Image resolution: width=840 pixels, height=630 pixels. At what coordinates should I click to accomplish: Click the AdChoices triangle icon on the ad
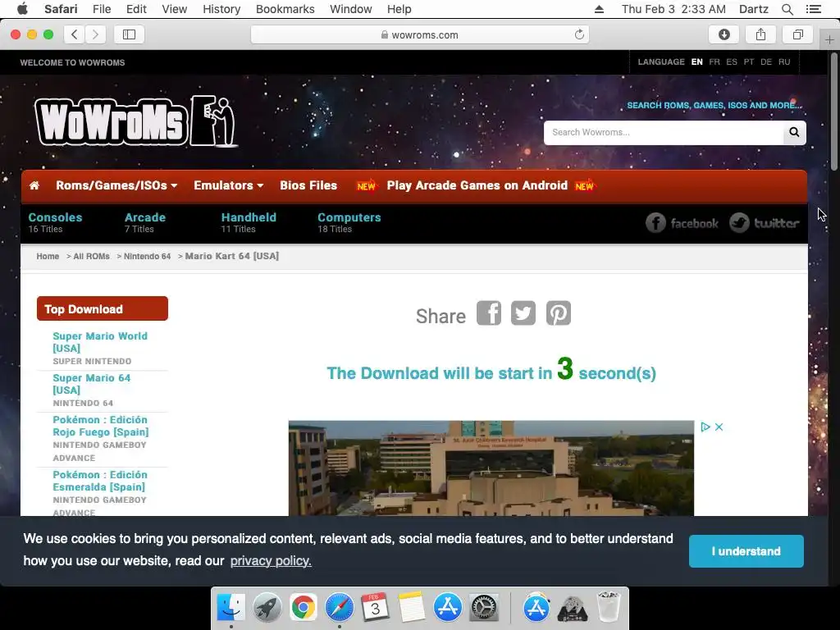[x=705, y=427]
